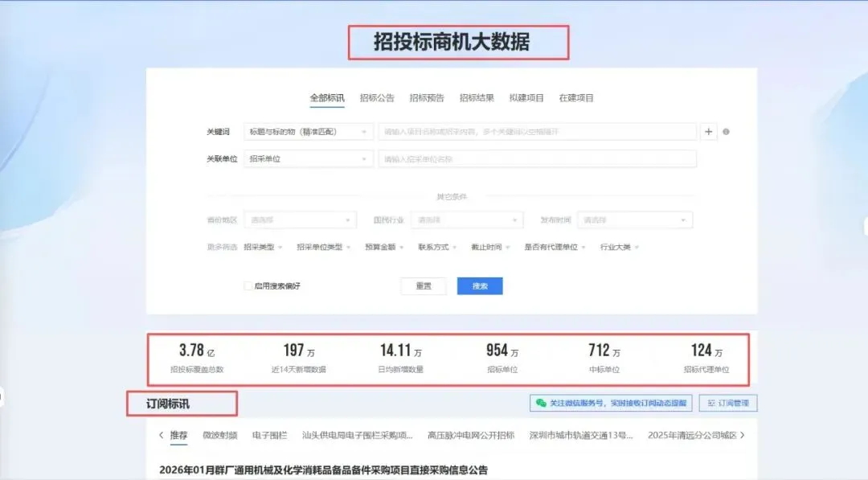
Task: Enable the 启用搜索偏好 checkbox
Action: [248, 285]
